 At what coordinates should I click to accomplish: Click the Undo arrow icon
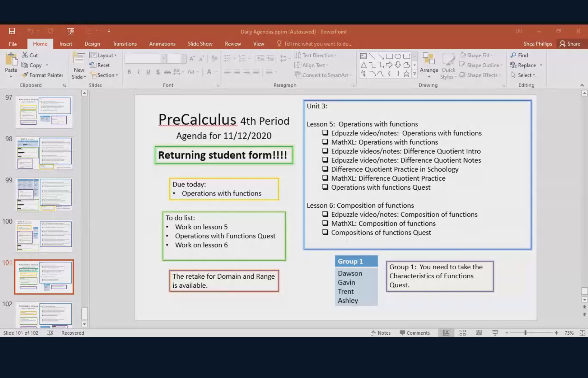[x=30, y=31]
